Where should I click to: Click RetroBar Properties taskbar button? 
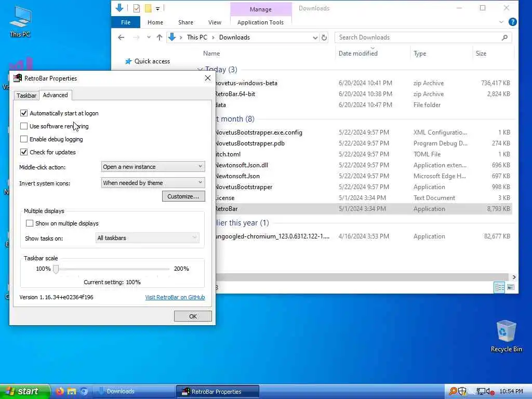pos(218,392)
